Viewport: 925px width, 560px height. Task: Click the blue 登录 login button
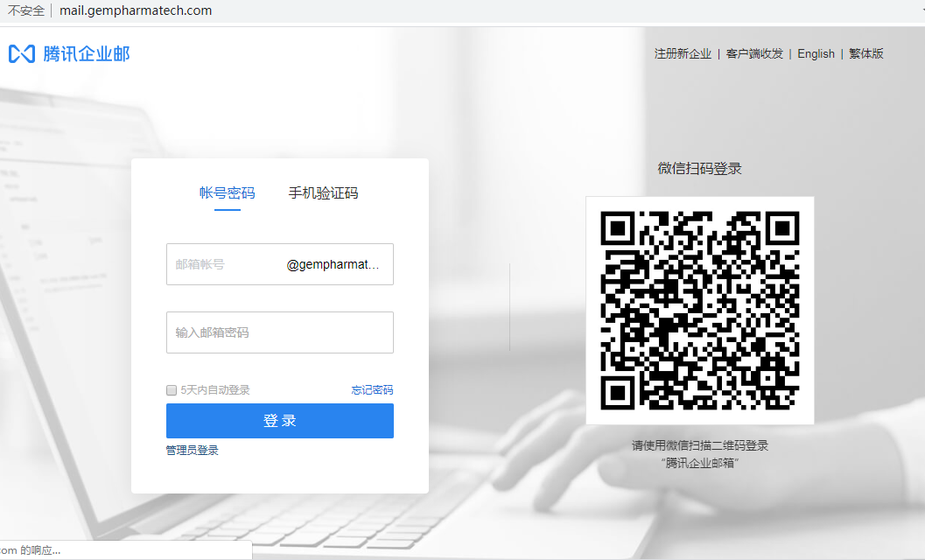tap(279, 421)
